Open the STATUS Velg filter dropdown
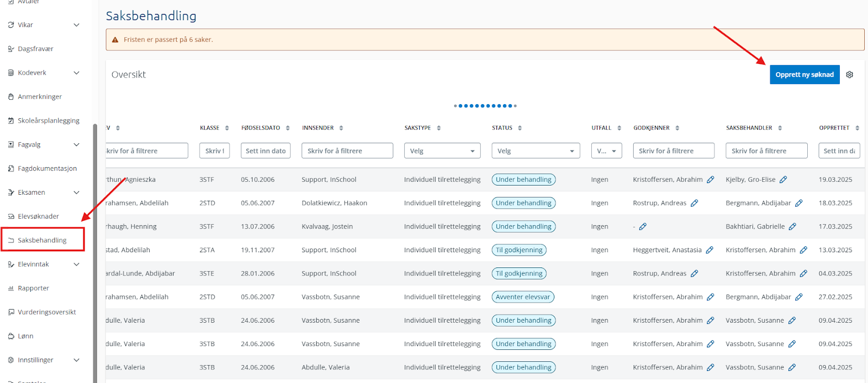 [536, 151]
